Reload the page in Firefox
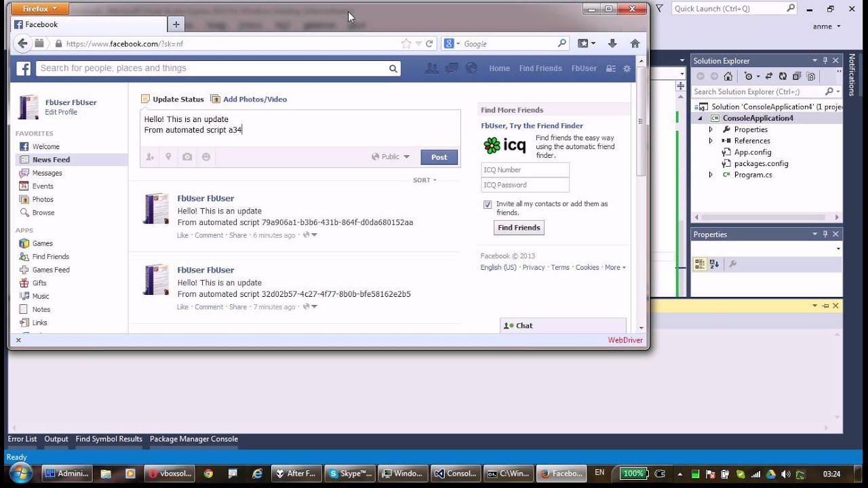 click(x=429, y=43)
